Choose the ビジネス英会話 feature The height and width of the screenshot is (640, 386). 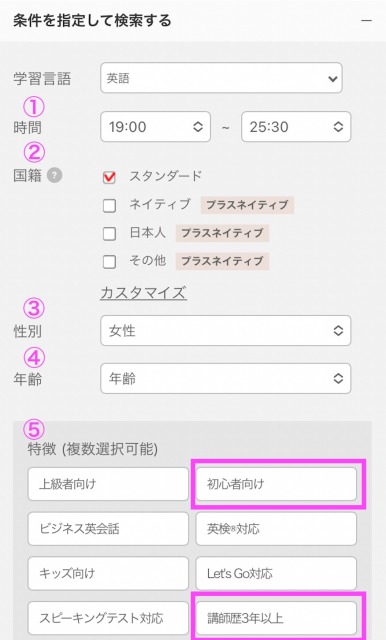[x=108, y=529]
